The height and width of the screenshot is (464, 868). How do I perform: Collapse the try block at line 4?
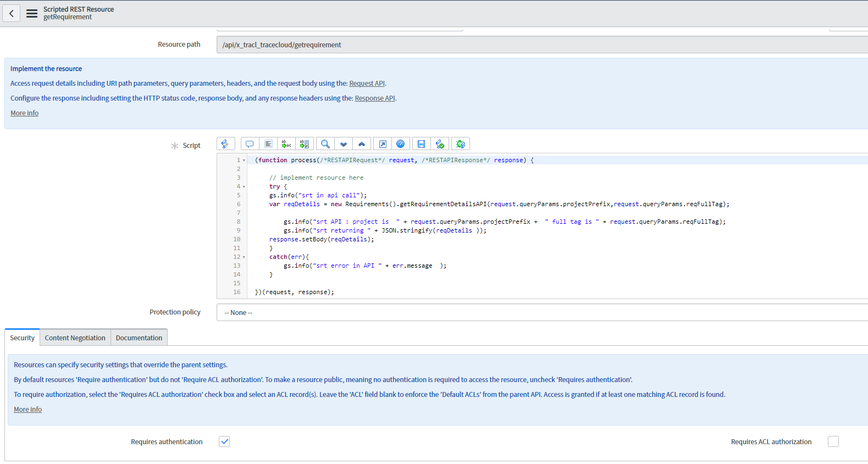[x=244, y=187]
